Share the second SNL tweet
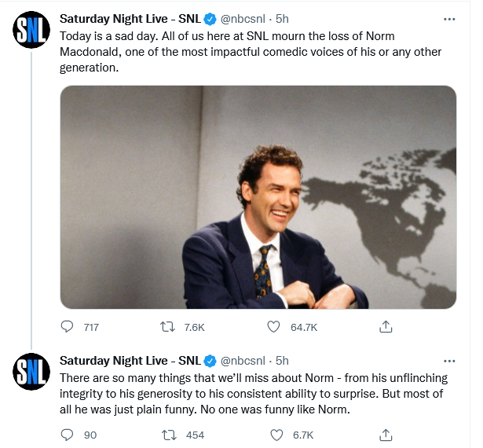This screenshot has height=448, width=483. click(x=386, y=434)
